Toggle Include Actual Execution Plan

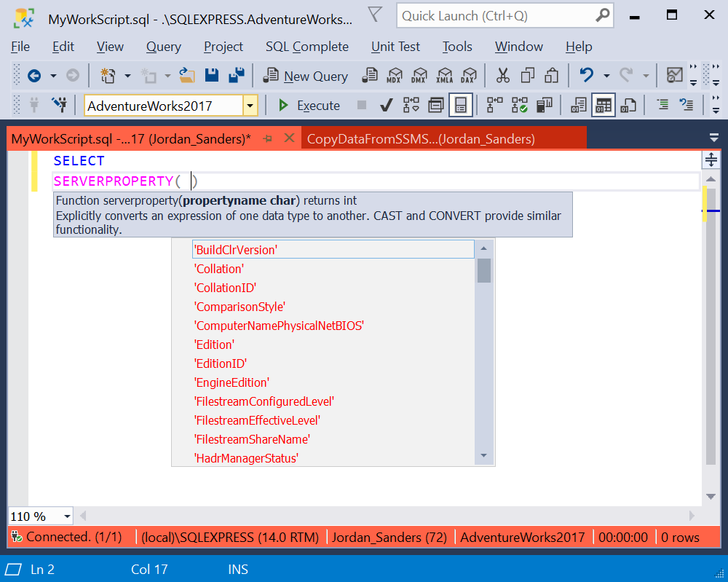[x=495, y=106]
